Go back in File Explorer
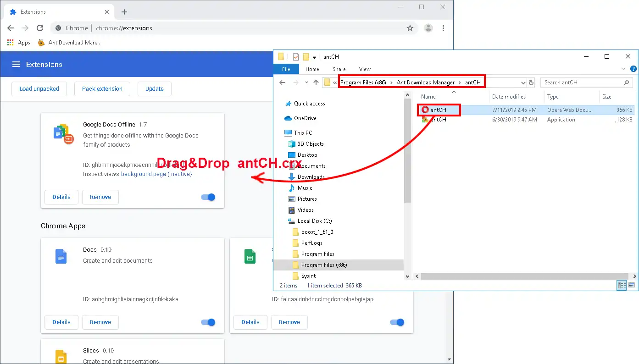The height and width of the screenshot is (364, 639). pos(282,83)
